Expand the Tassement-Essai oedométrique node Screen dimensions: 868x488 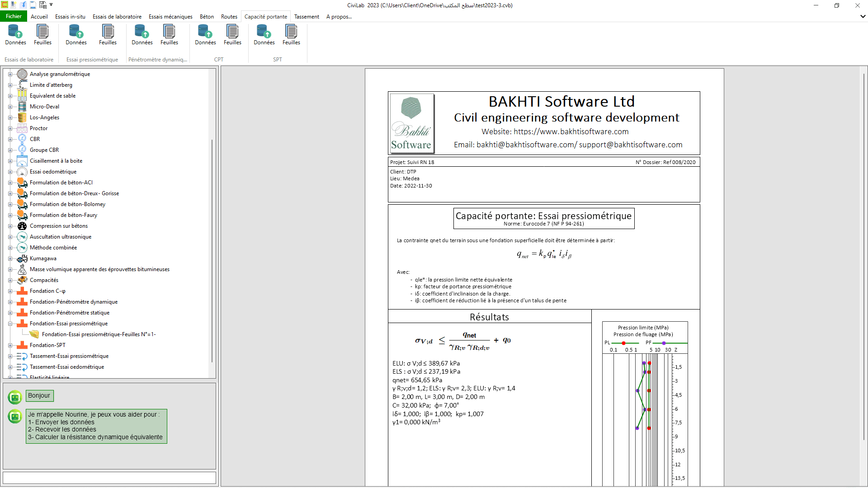pyautogui.click(x=10, y=367)
